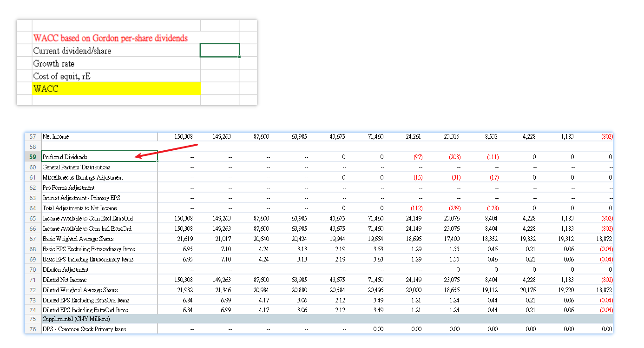
Task: Select the red 'WACC based on Gordon per-share dividends' heading
Action: 111,38
